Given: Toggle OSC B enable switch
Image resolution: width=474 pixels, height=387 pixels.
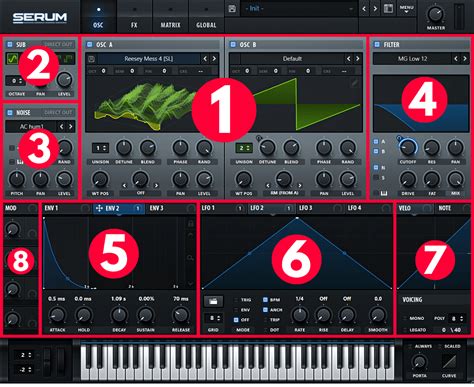Looking at the screenshot, I should click(233, 44).
